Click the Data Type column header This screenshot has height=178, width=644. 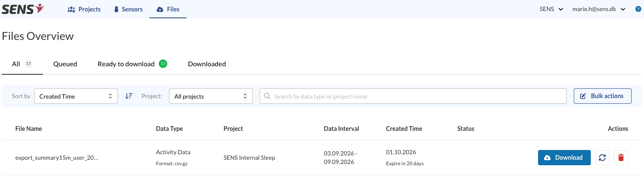point(169,128)
